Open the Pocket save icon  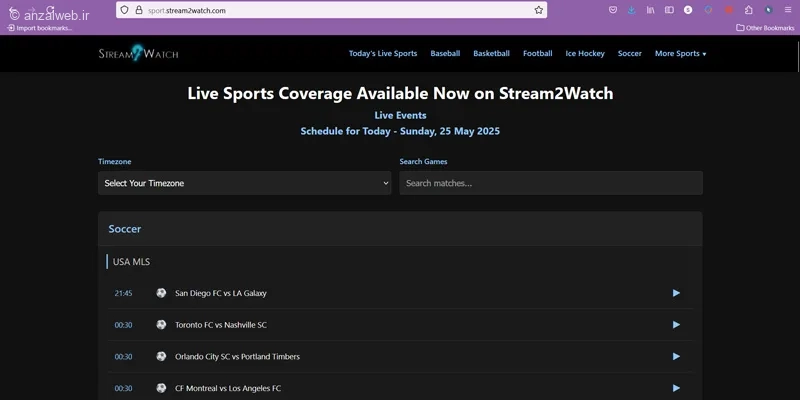pos(613,10)
